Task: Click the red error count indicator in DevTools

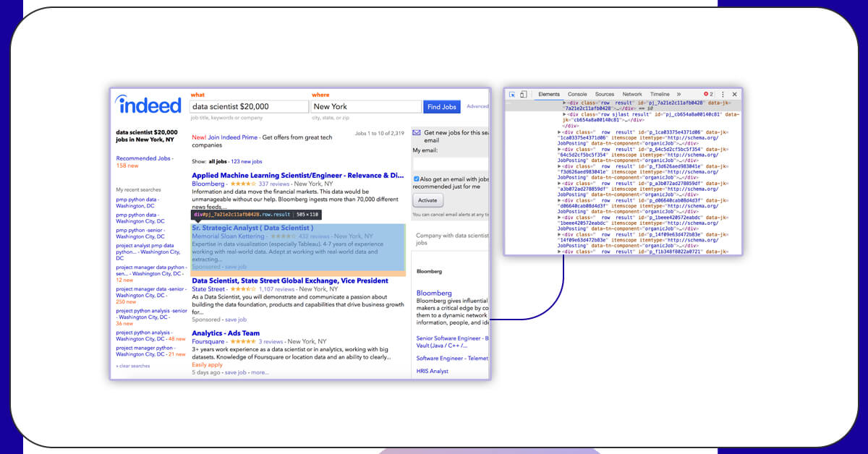Action: click(x=708, y=94)
